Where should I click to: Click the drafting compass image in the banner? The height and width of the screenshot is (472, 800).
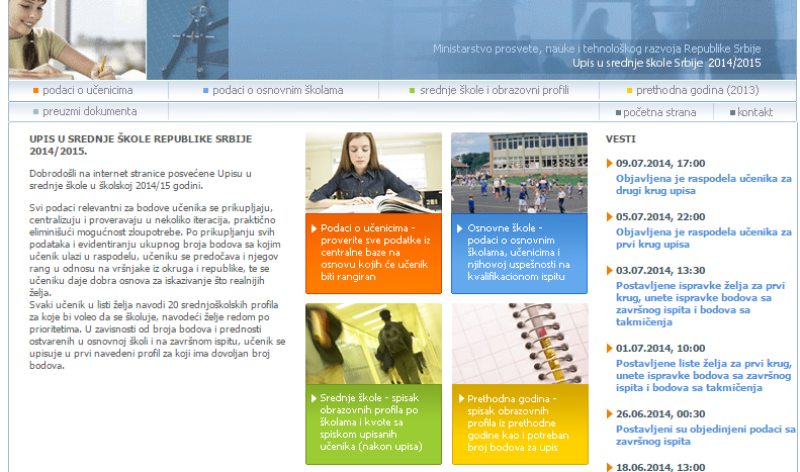(188, 40)
